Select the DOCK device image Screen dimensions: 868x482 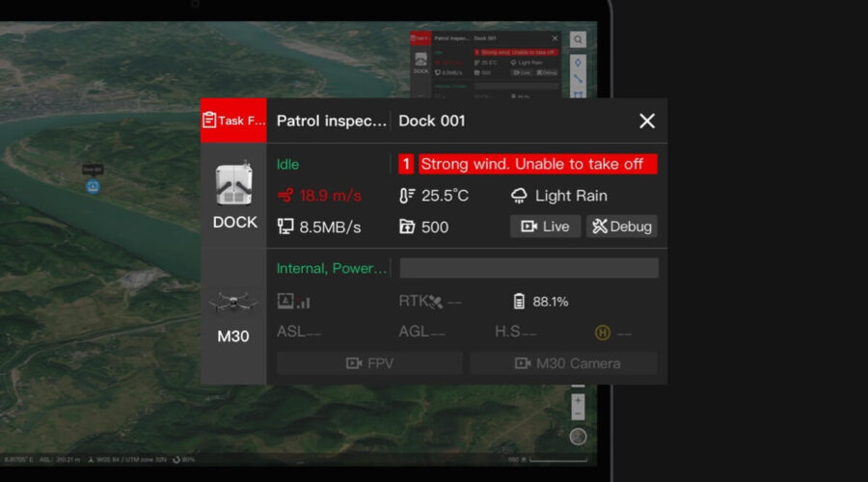(x=234, y=185)
